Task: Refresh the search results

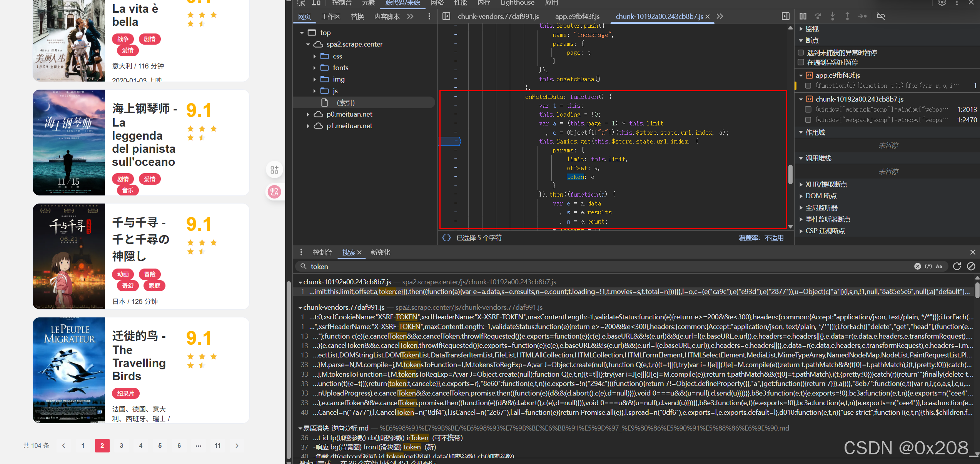Action: coord(957,266)
